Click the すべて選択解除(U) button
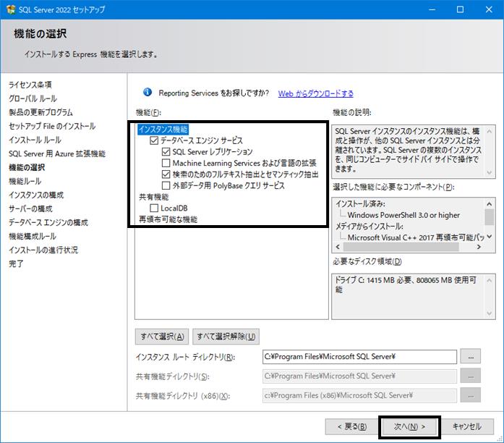 [226, 337]
